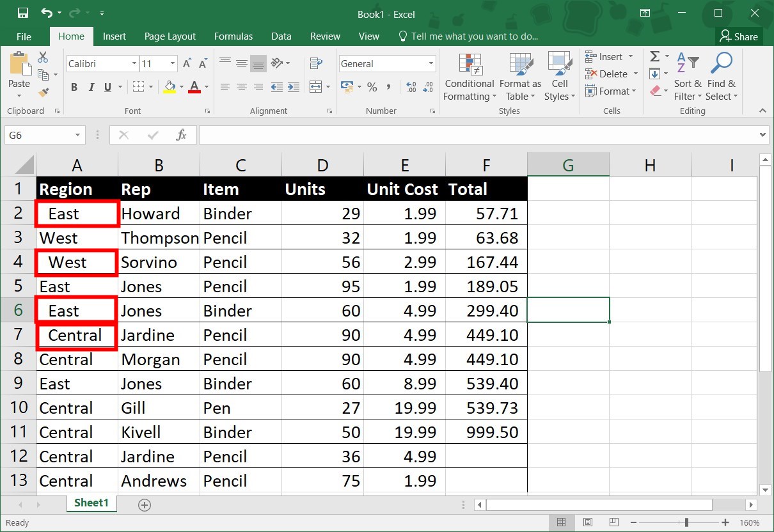Open the Page Layout ribbon tab

pyautogui.click(x=170, y=36)
